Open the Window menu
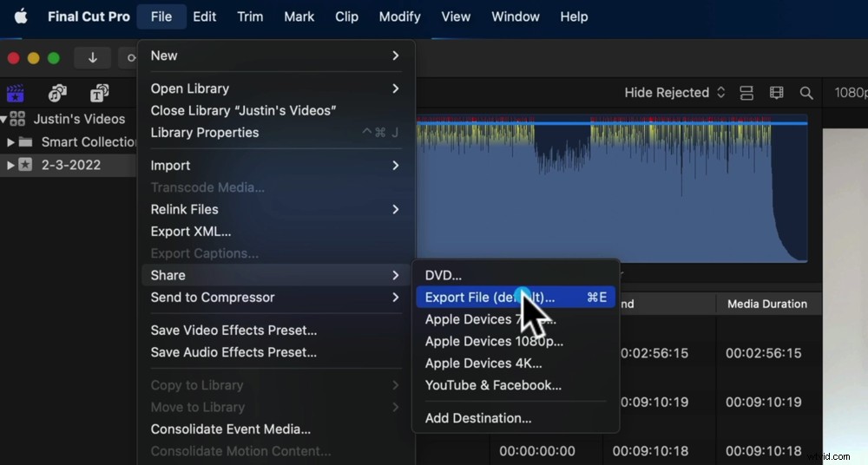 coord(516,16)
